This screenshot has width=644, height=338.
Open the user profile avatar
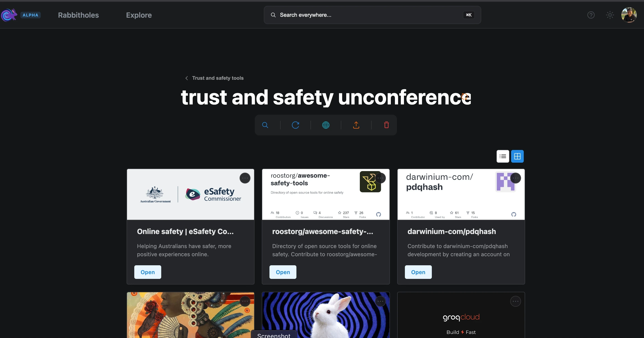click(629, 15)
